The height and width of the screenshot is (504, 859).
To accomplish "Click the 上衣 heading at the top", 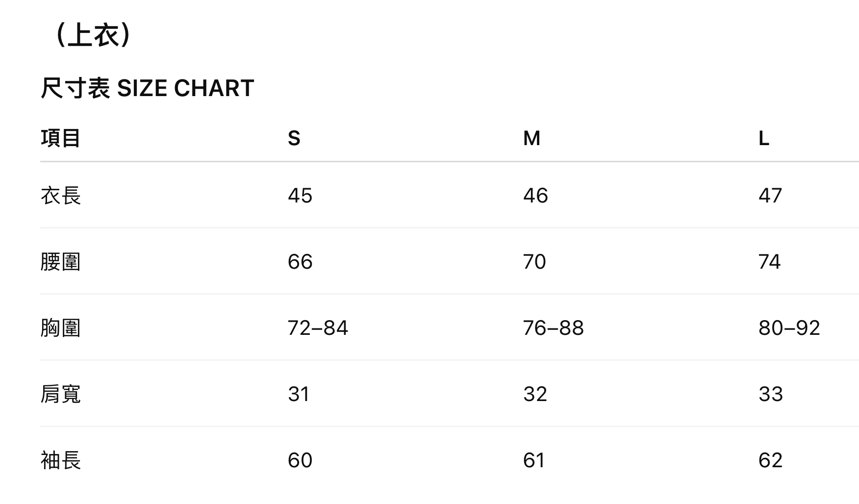I will pos(93,36).
